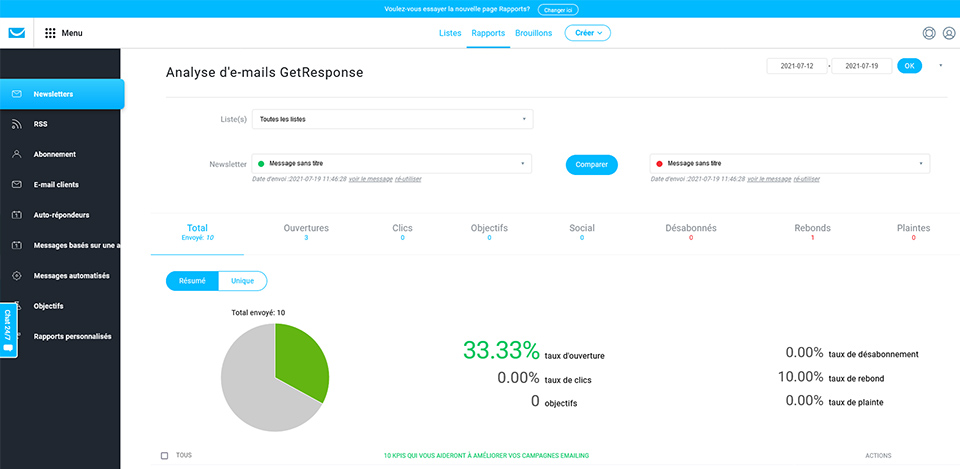
Task: Open the small arrow menu beside OK
Action: coord(940,66)
